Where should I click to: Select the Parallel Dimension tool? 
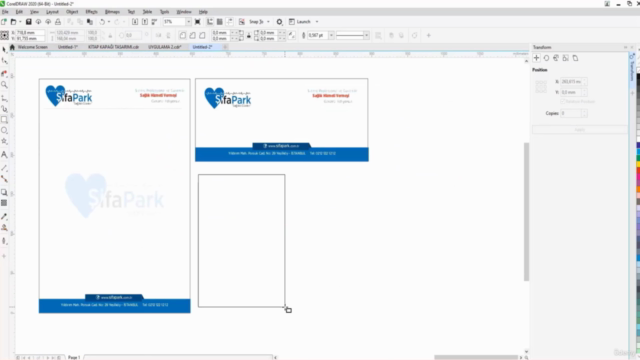[x=4, y=168]
